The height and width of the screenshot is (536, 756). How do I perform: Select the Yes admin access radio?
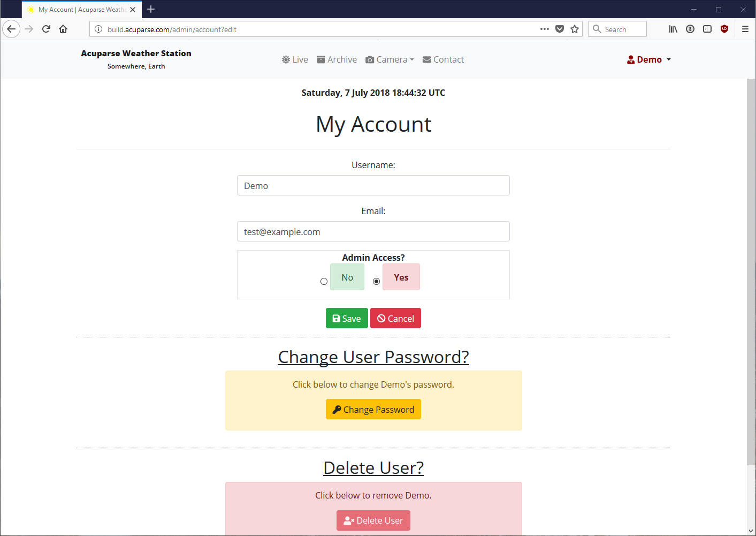(x=376, y=281)
